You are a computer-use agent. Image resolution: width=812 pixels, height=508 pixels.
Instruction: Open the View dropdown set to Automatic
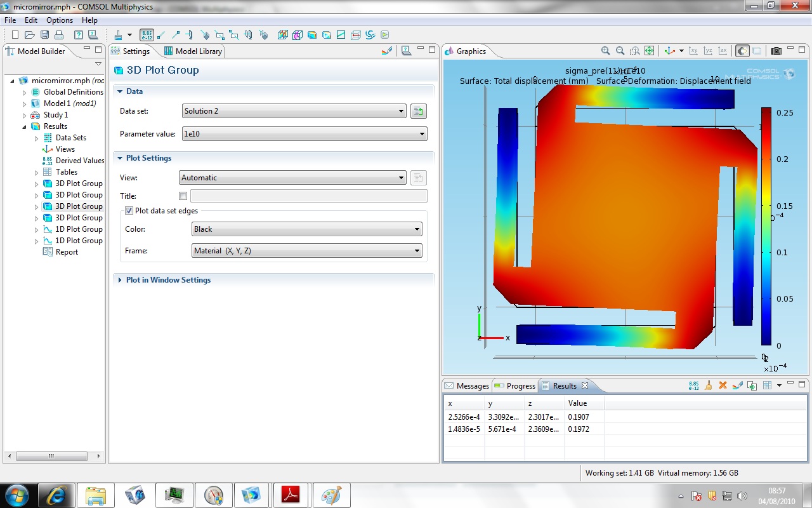click(294, 178)
